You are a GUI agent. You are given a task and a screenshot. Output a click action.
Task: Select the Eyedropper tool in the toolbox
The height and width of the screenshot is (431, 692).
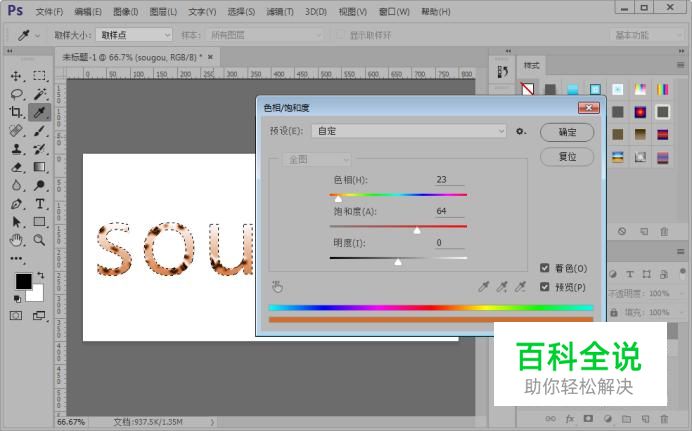[39, 112]
